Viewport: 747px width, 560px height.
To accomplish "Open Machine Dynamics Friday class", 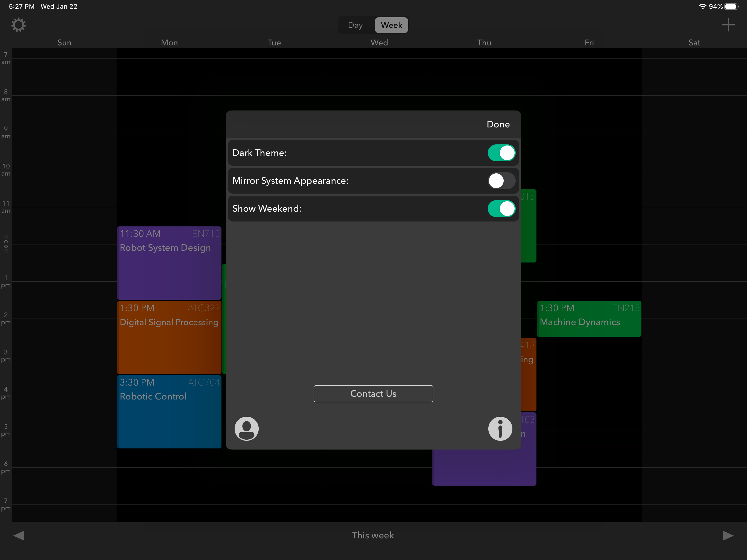I will pyautogui.click(x=589, y=319).
